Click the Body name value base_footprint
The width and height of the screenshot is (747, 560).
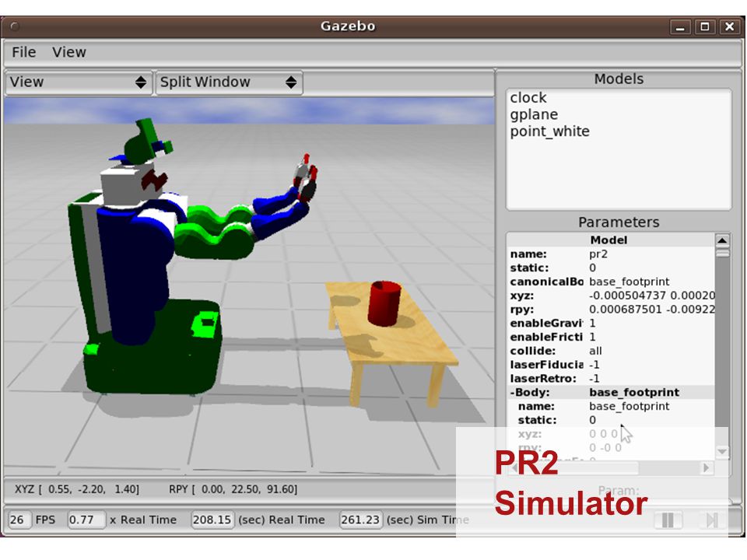tap(629, 406)
